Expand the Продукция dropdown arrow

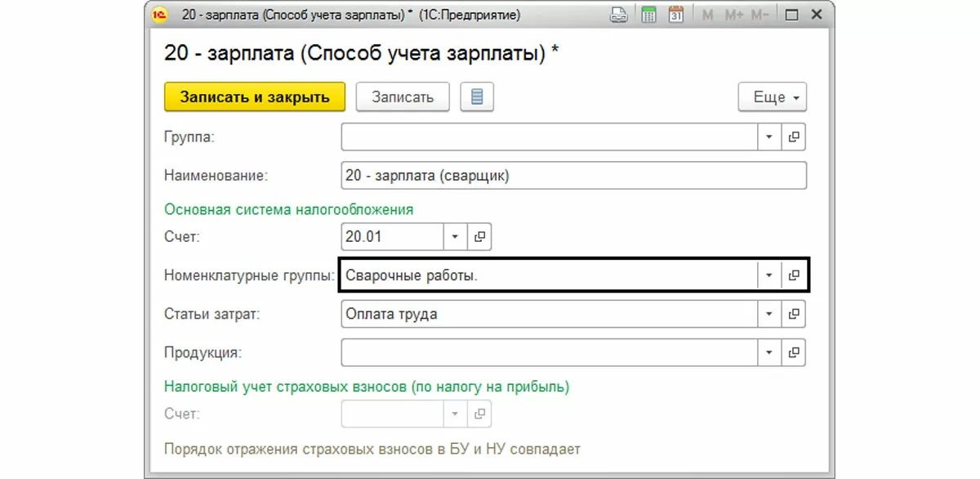click(768, 352)
